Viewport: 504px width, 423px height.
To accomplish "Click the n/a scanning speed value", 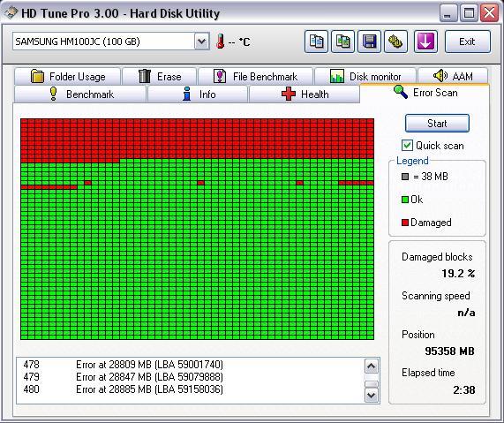I will tap(466, 313).
